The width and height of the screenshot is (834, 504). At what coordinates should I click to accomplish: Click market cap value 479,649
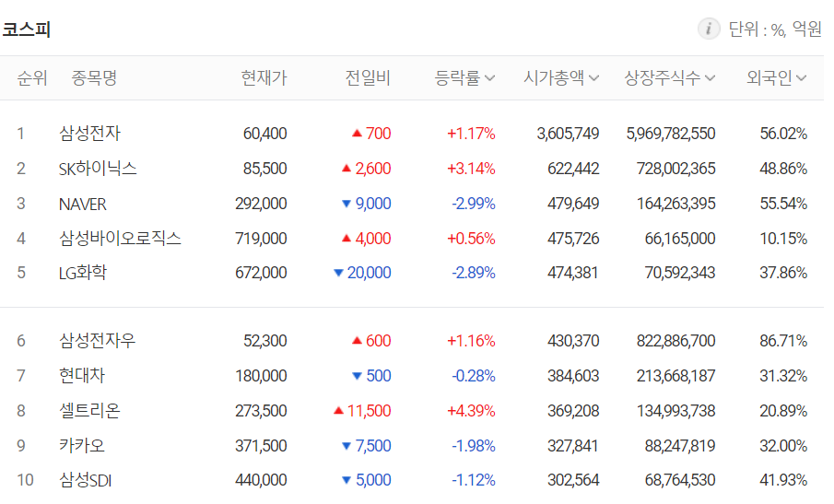[573, 204]
